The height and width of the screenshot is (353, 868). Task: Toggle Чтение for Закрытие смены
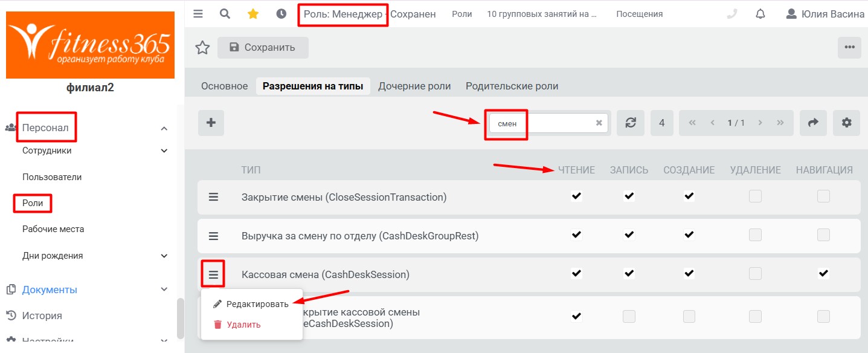(576, 196)
